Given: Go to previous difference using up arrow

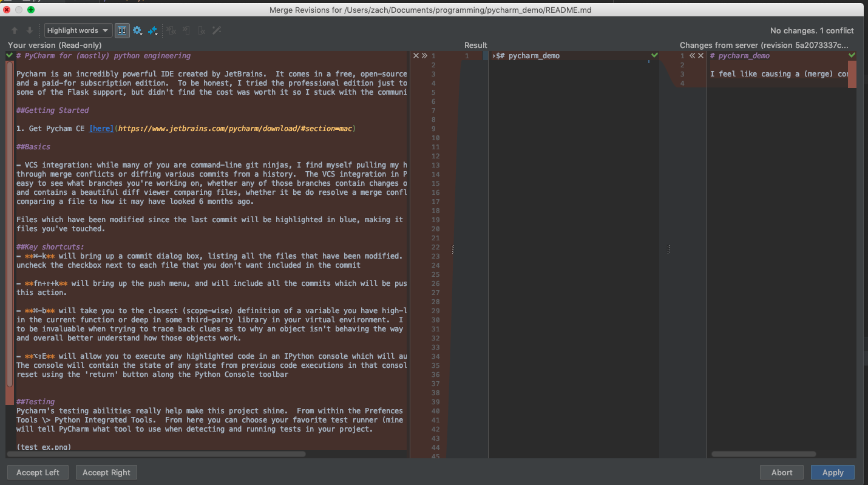Looking at the screenshot, I should pyautogui.click(x=15, y=30).
